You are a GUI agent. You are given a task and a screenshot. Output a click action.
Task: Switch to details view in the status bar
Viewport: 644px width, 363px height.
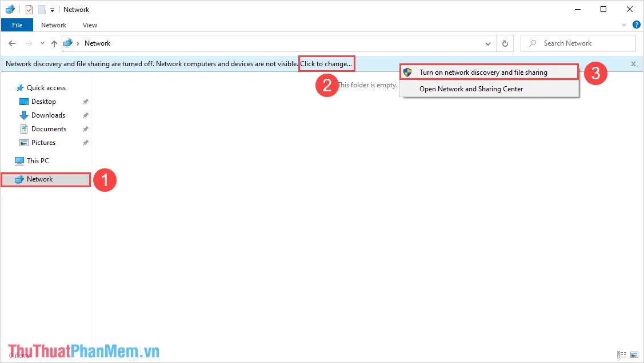622,354
